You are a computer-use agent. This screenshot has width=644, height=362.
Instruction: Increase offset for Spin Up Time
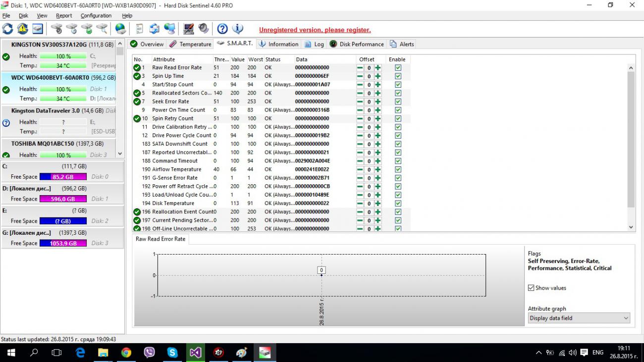pyautogui.click(x=378, y=76)
